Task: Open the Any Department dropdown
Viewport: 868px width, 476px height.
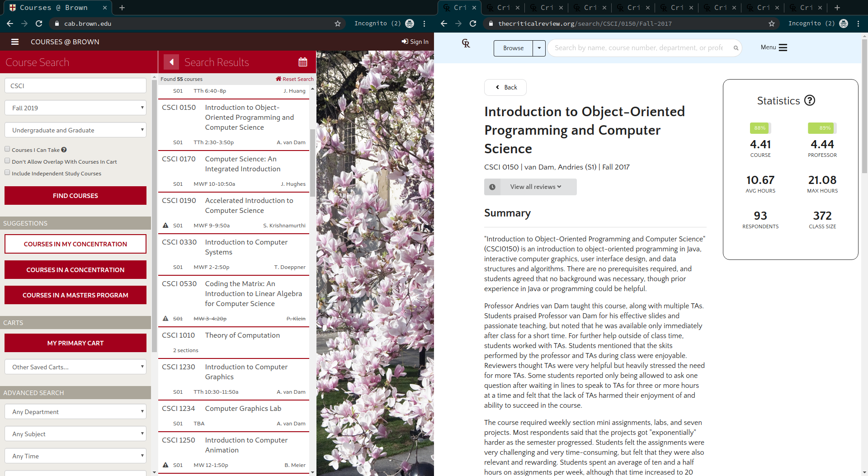Action: (x=75, y=412)
